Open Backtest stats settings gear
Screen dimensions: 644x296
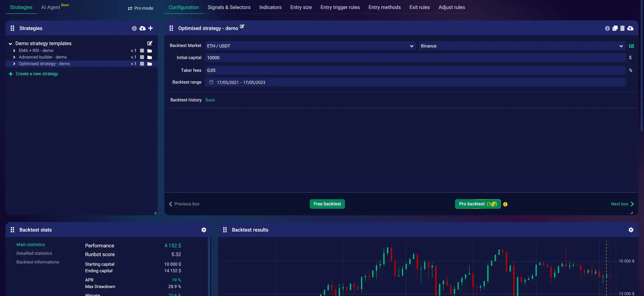click(x=204, y=230)
